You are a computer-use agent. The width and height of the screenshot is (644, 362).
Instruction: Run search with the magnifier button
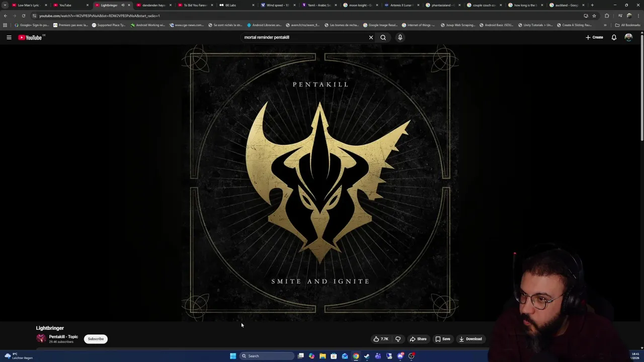(x=383, y=37)
